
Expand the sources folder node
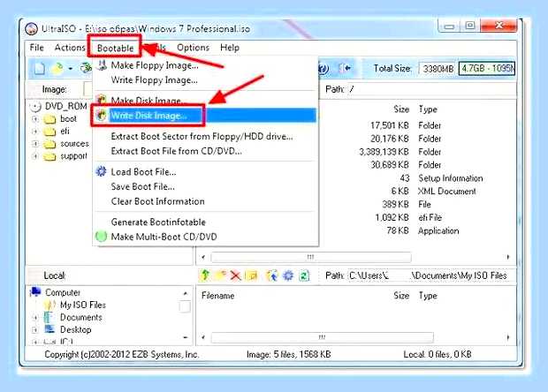click(x=35, y=144)
